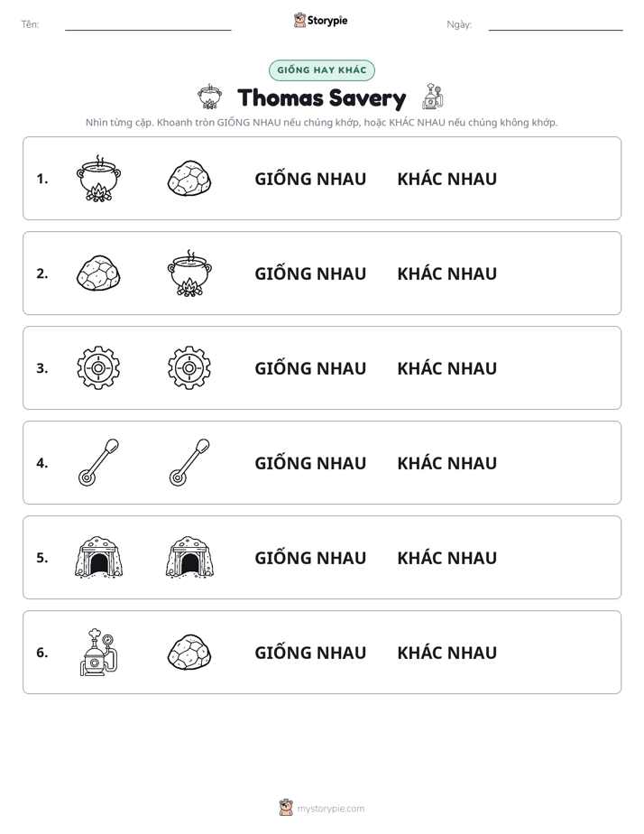Screen dimensions: 644x834
Task: Click the cauldron icon in row 2
Action: point(189,273)
